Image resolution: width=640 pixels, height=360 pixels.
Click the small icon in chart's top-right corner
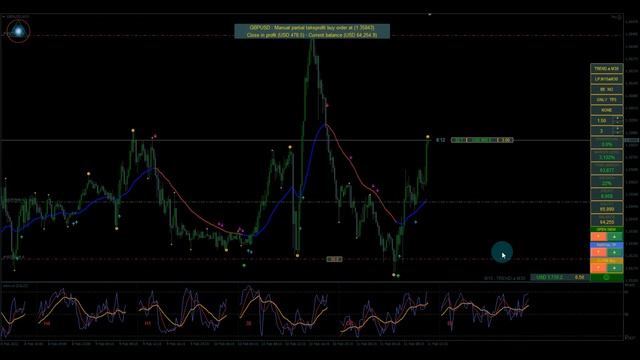pos(620,17)
